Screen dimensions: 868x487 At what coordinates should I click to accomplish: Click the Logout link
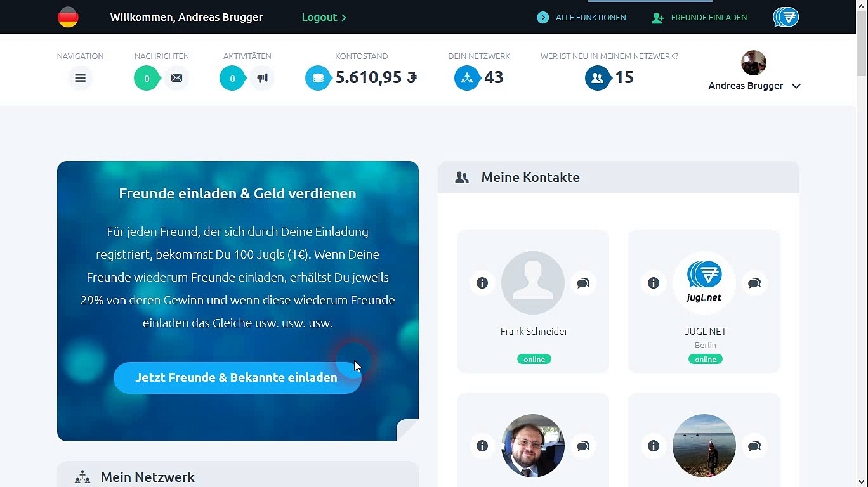click(324, 17)
